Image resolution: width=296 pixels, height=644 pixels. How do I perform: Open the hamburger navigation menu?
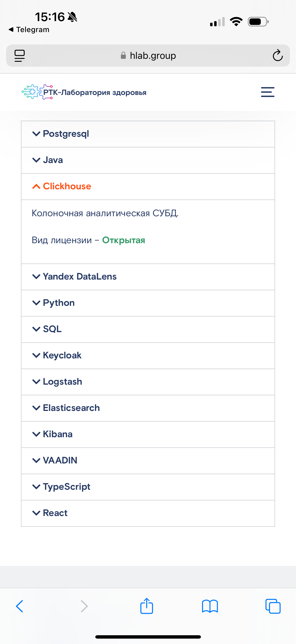tap(268, 92)
